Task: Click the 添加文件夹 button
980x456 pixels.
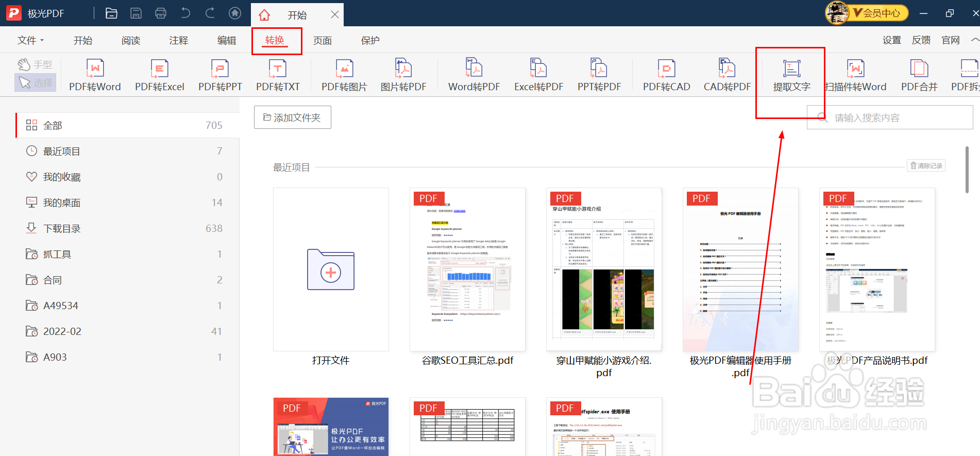Action: (x=293, y=117)
